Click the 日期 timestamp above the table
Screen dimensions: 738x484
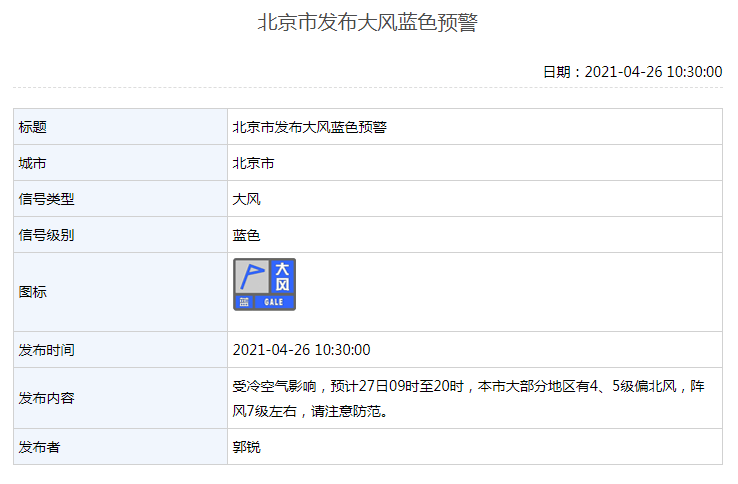pos(632,72)
